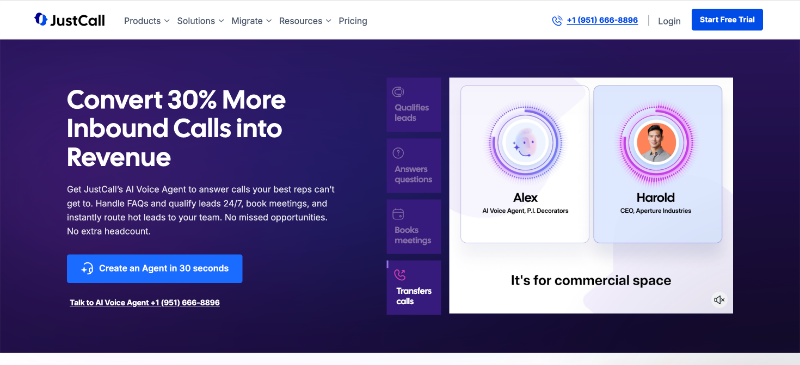
Task: Mute the demo video using the speaker icon
Action: 719,300
